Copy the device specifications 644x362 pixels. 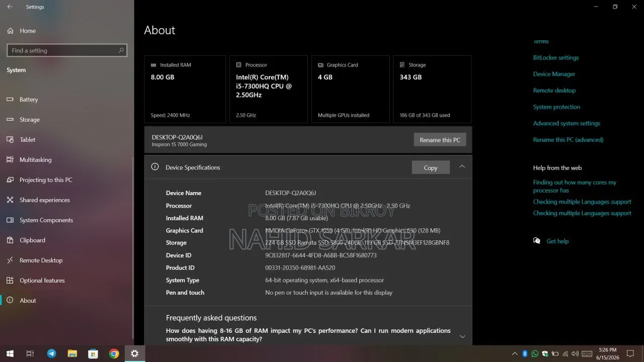pyautogui.click(x=431, y=167)
